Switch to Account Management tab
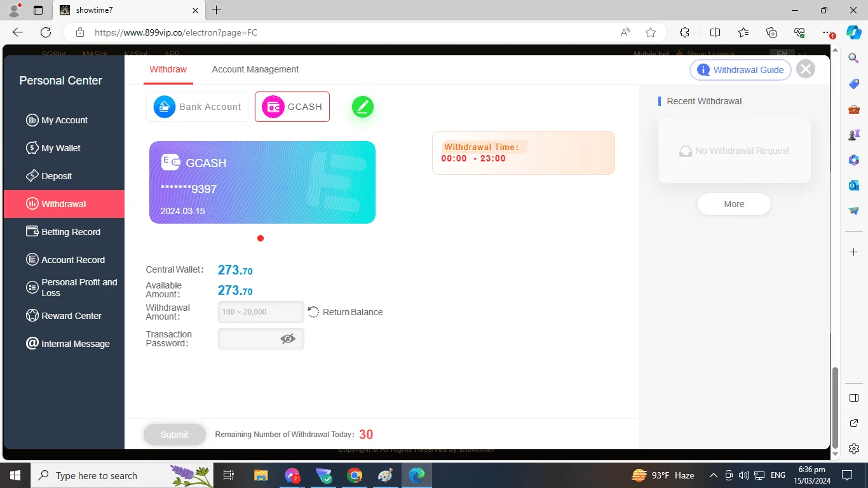This screenshot has height=488, width=868. [255, 69]
